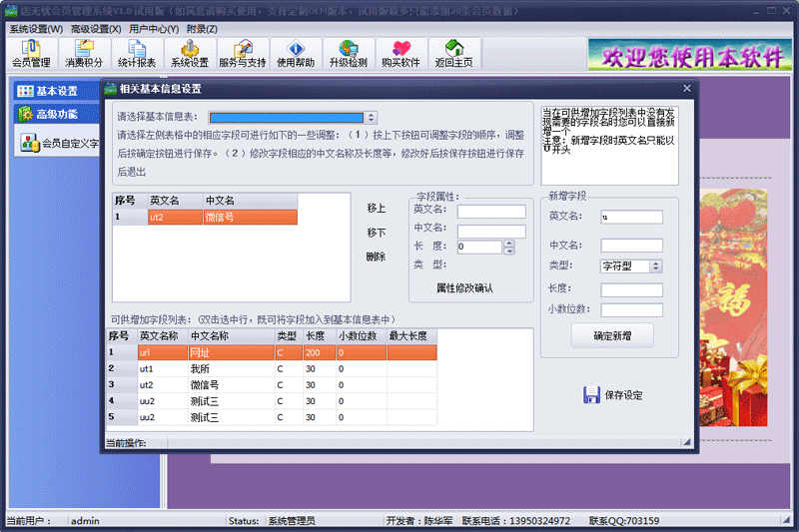Select url row in available fields list

point(272,352)
